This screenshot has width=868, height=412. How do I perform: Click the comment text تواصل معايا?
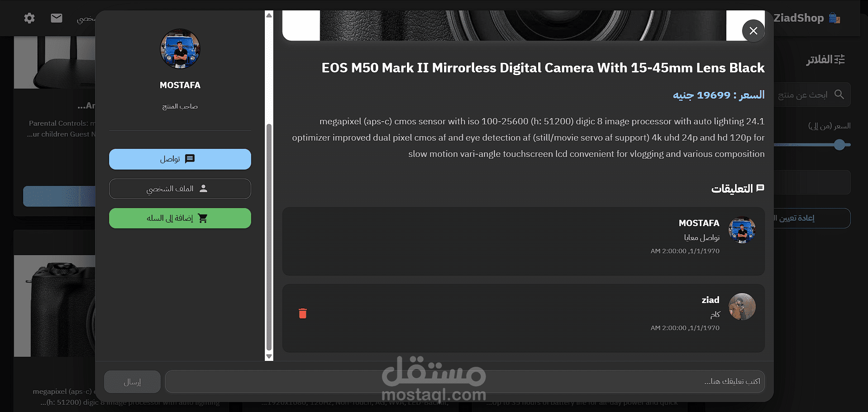[702, 237]
